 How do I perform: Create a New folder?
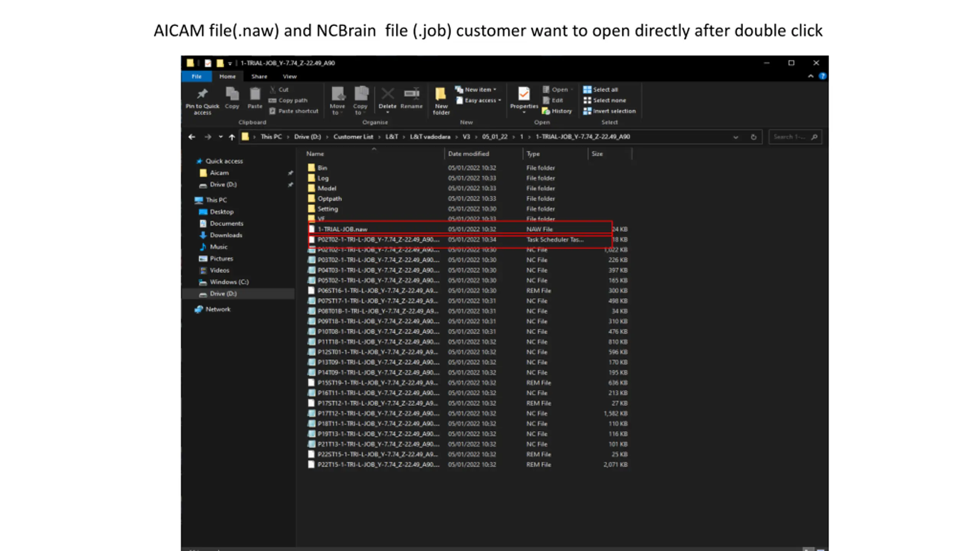tap(441, 101)
